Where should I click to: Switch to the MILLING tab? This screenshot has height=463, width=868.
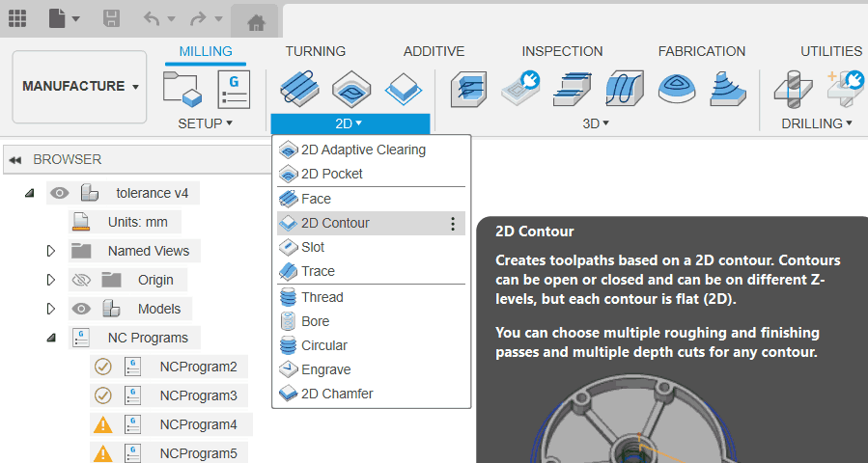click(206, 51)
